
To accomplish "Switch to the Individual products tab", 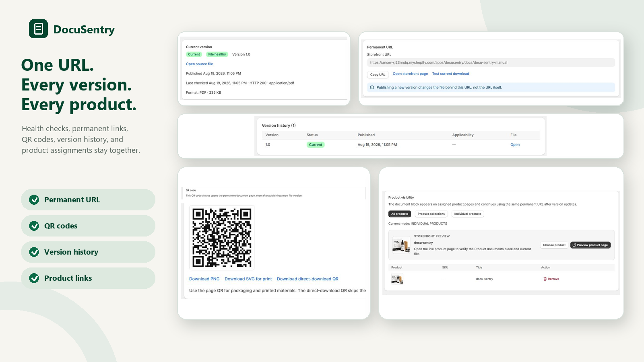I will [468, 214].
